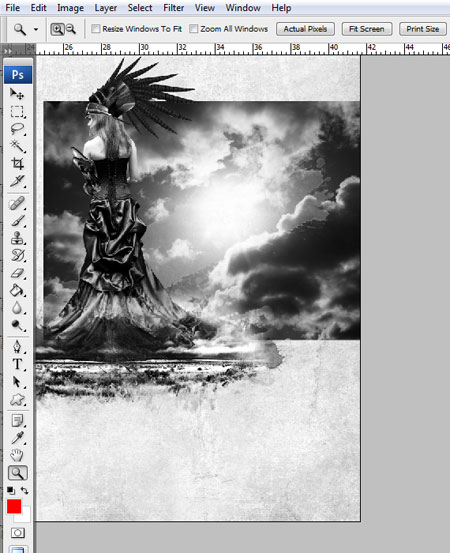
Task: Click the Print Size button
Action: pos(422,29)
